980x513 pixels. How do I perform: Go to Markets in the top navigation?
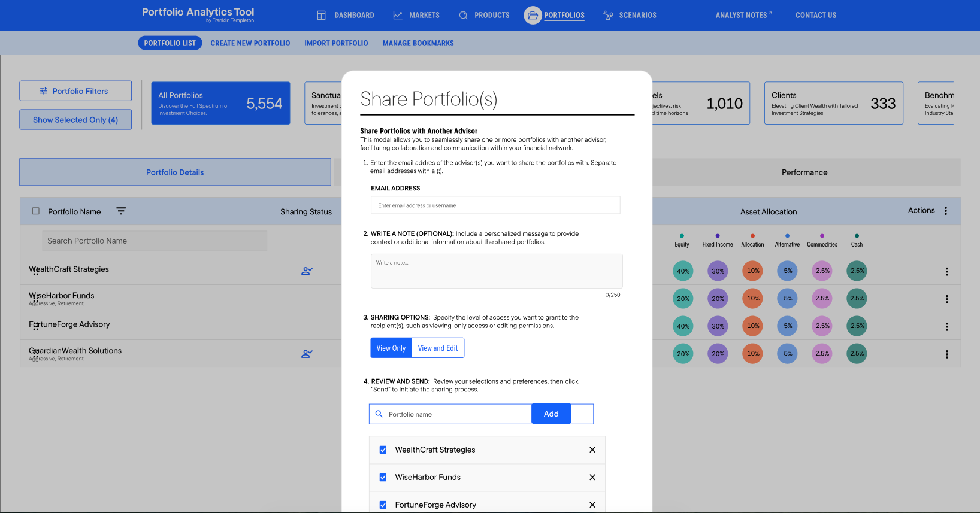(424, 15)
